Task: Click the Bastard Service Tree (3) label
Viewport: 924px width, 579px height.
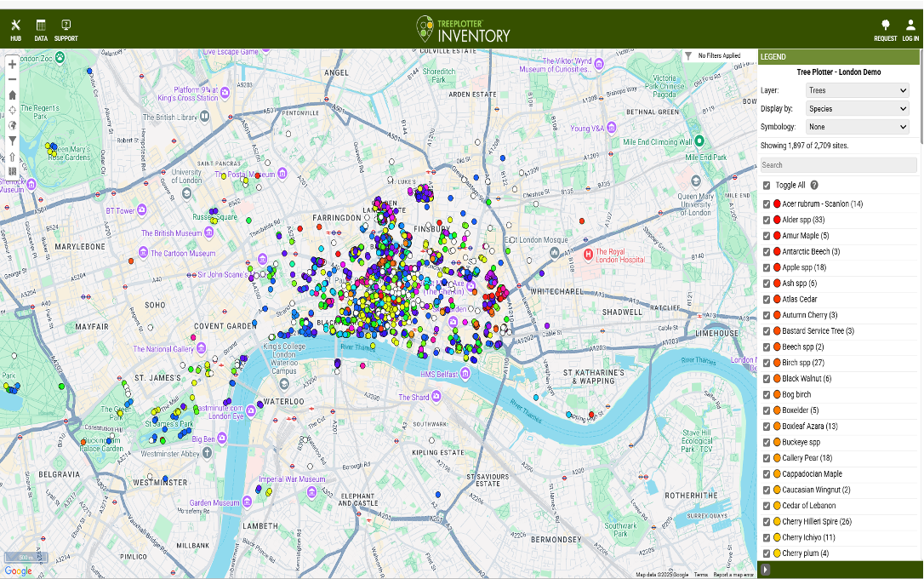Action: point(818,331)
